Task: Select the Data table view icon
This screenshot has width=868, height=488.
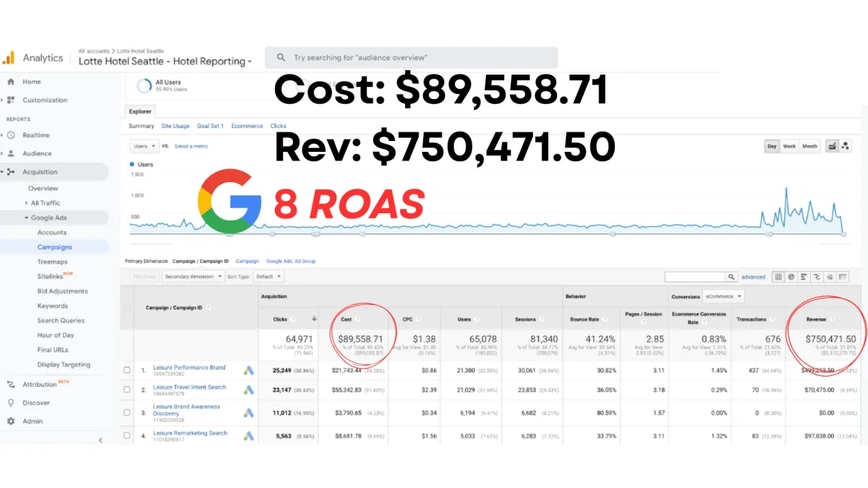Action: coord(778,277)
